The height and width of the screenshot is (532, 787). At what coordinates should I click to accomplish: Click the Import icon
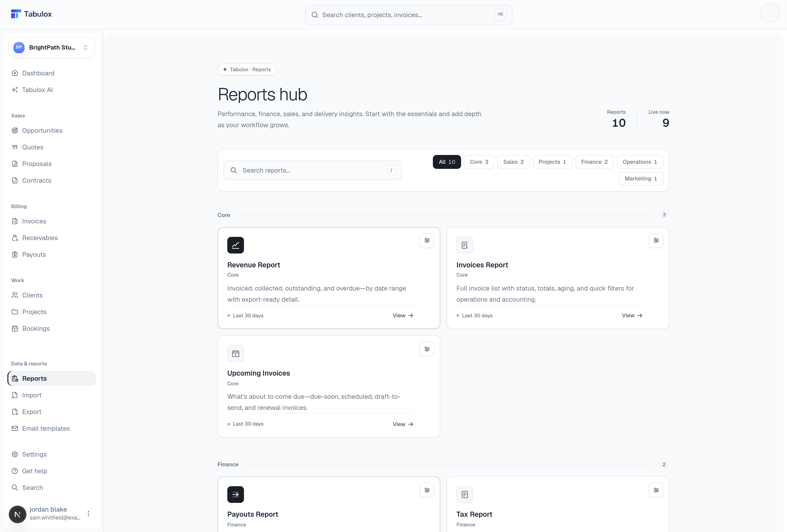point(15,395)
